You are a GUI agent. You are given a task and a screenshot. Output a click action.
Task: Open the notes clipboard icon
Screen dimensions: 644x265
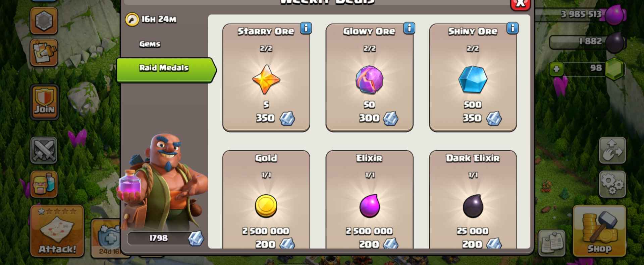click(552, 243)
